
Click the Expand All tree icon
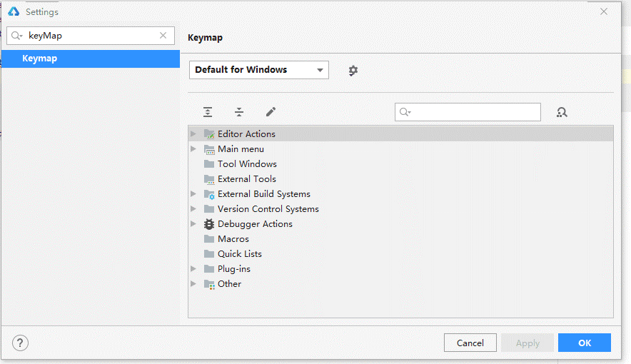[208, 112]
